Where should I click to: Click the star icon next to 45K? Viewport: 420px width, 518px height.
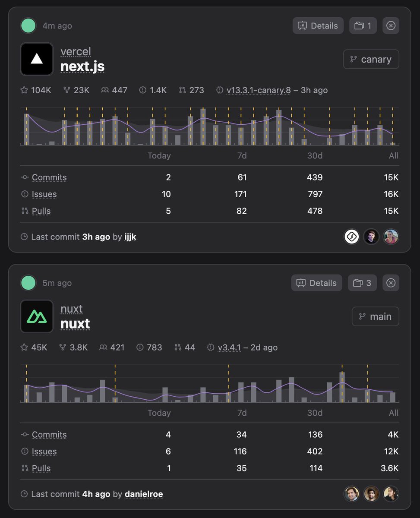click(x=24, y=347)
